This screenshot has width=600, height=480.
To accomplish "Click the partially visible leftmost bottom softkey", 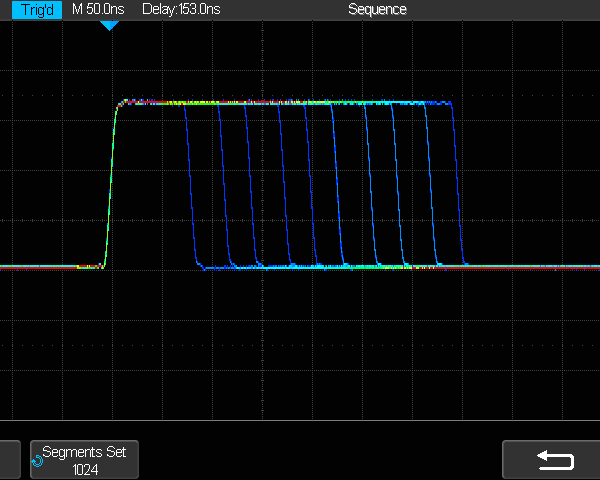I will coord(9,460).
